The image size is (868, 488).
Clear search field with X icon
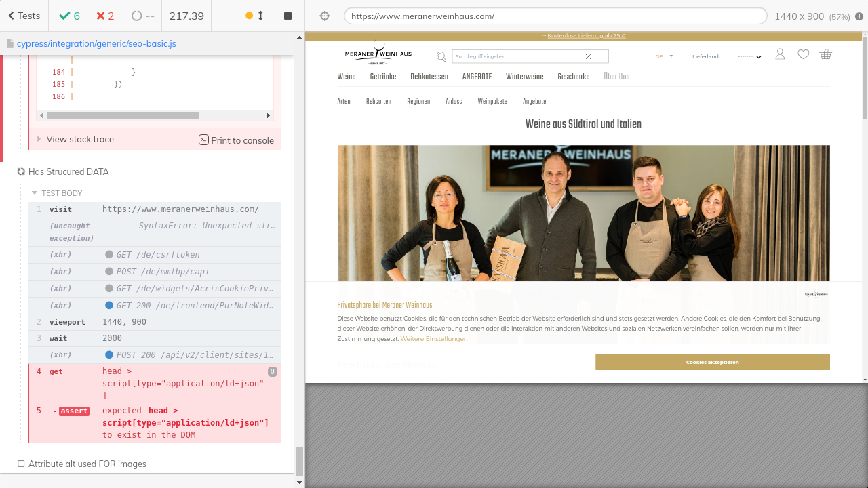588,56
